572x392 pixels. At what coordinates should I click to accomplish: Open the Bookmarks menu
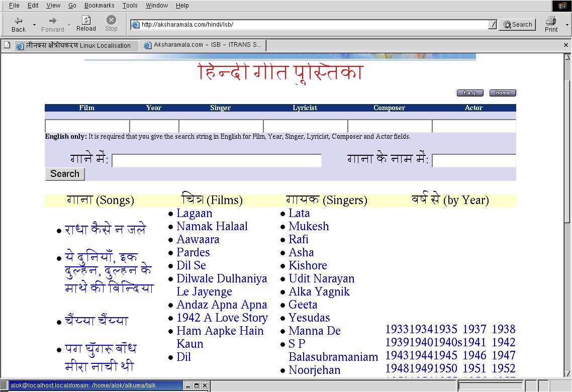coord(99,6)
